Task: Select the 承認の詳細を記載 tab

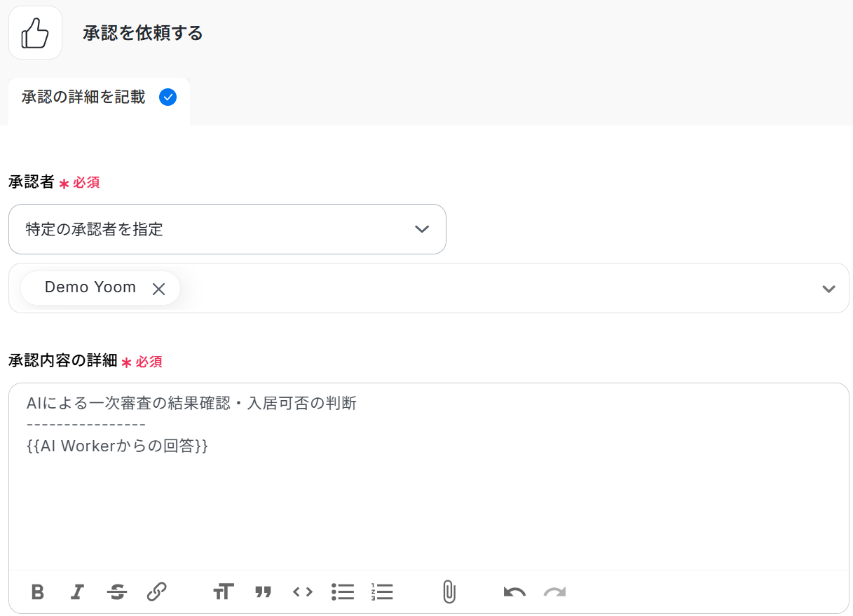Action: 99,97
